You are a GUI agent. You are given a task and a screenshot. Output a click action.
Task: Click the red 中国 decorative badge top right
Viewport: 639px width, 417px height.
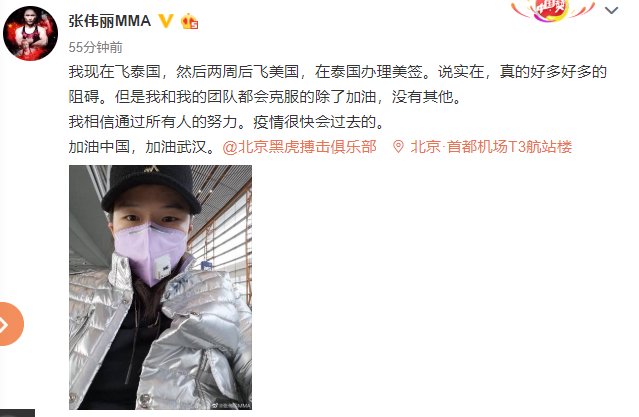pos(553,10)
